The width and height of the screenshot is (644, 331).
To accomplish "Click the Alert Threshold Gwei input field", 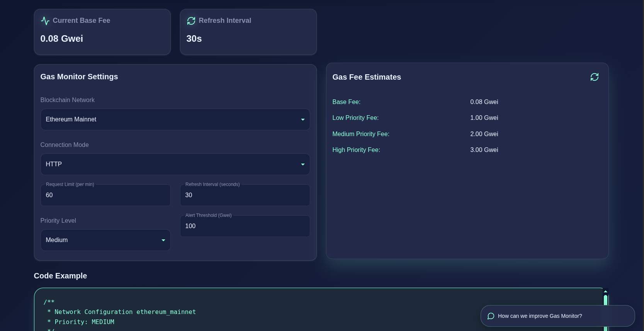I will 245,226.
